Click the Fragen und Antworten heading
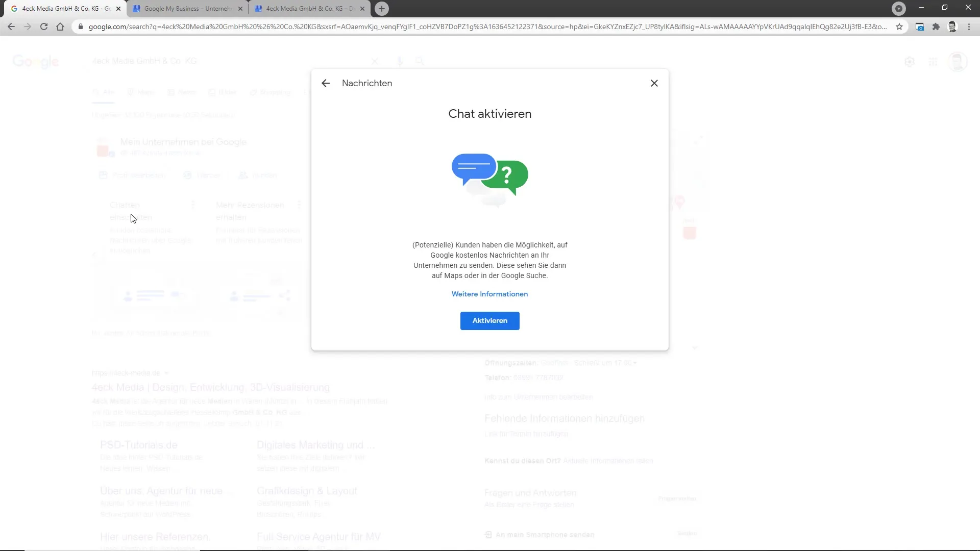Viewport: 980px width, 551px height. [530, 493]
